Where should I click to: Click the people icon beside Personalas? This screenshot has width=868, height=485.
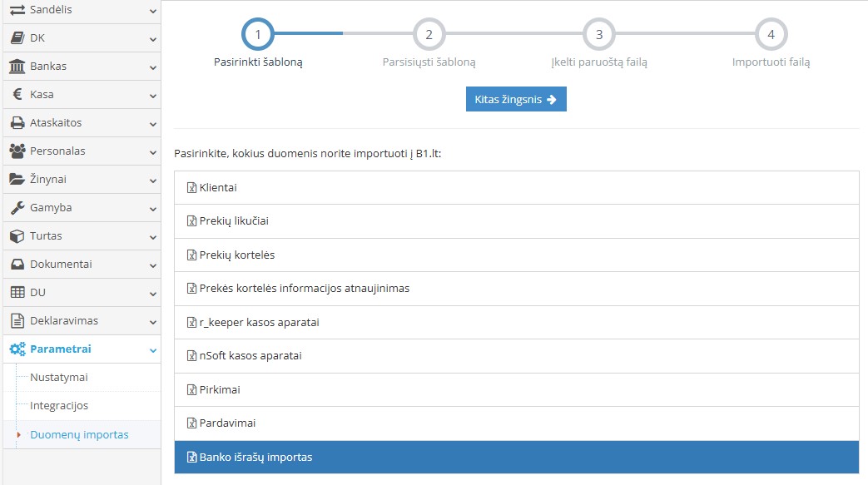click(17, 151)
